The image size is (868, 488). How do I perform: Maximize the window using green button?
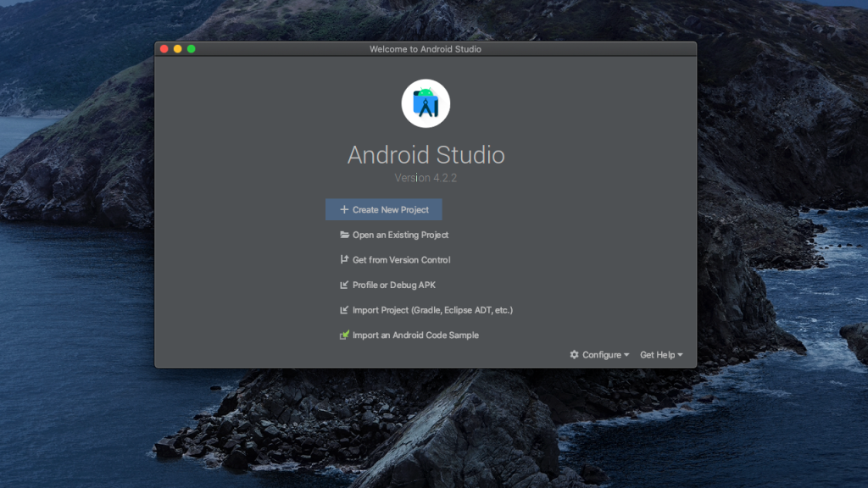point(192,48)
